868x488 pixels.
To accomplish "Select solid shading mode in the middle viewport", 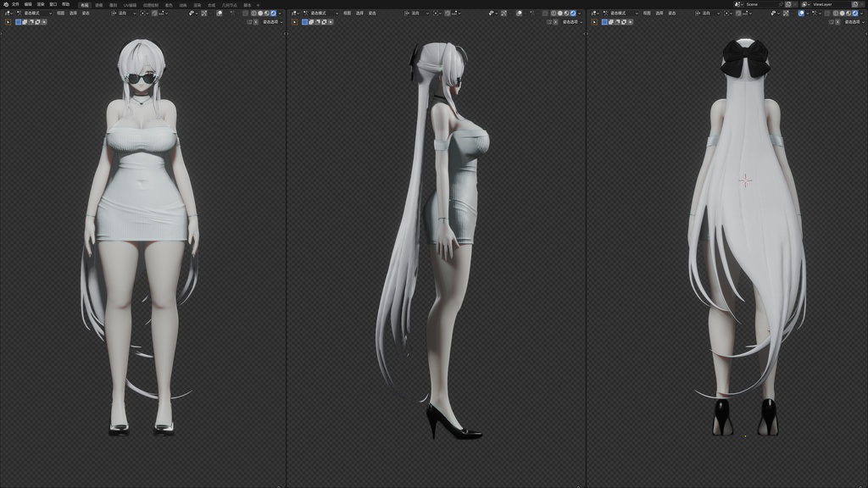I will [559, 14].
